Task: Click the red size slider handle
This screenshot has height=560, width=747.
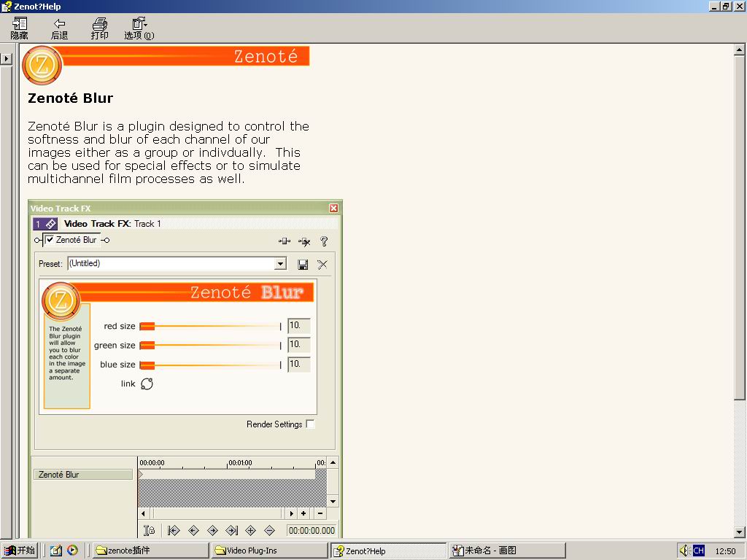Action: coord(147,326)
